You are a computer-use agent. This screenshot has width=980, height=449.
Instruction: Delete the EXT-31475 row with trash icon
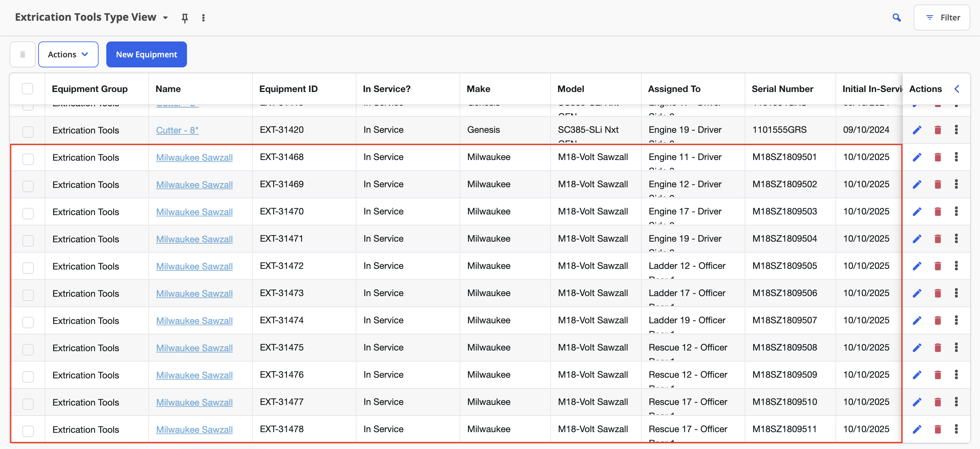click(938, 348)
